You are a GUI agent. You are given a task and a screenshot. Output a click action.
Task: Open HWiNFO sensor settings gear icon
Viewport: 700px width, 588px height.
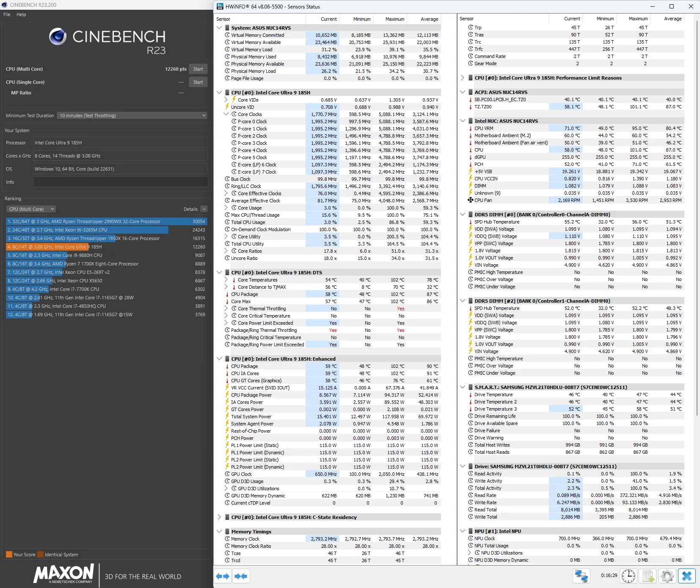click(667, 576)
